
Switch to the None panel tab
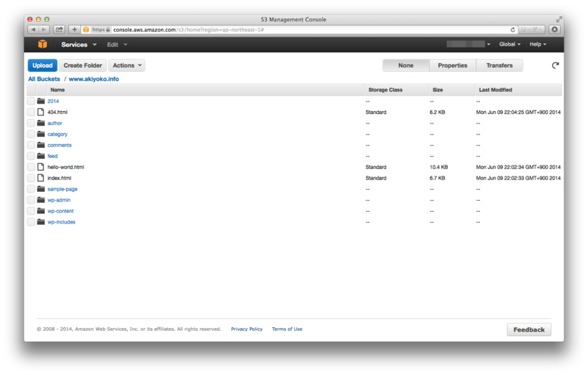point(406,65)
